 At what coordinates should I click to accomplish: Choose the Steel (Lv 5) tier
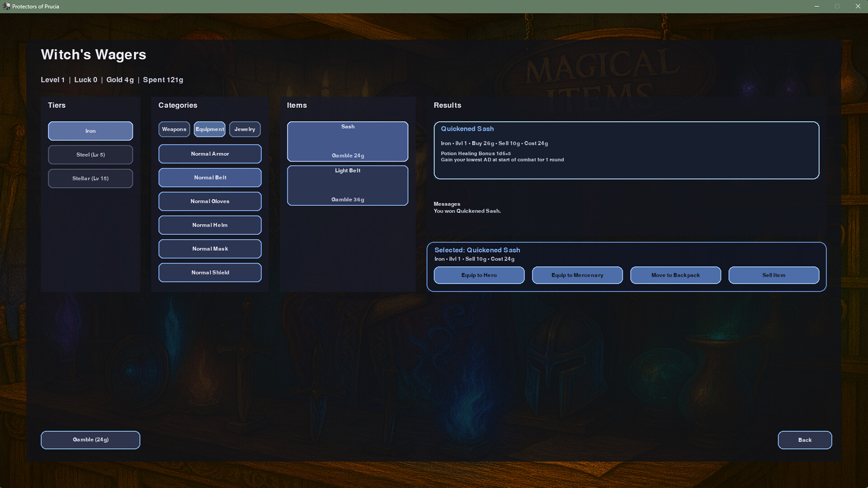90,155
